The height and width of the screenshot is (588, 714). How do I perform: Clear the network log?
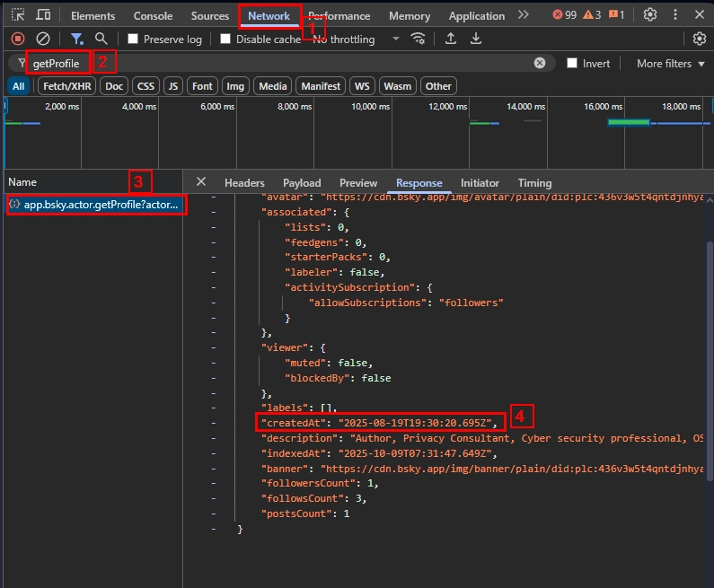[42, 39]
